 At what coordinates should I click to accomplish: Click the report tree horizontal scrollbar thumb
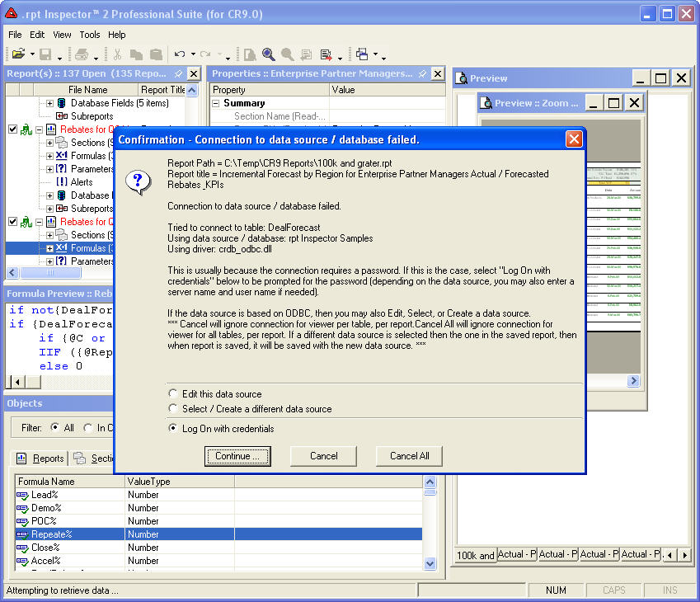[50, 272]
